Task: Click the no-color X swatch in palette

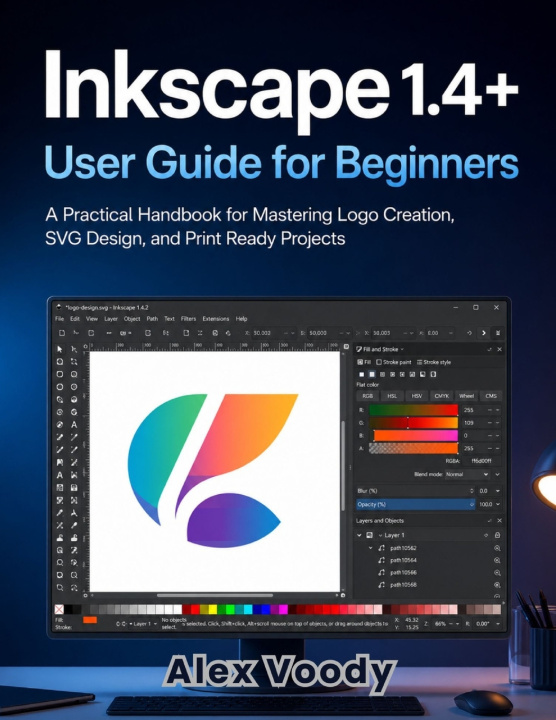Action: (x=59, y=609)
